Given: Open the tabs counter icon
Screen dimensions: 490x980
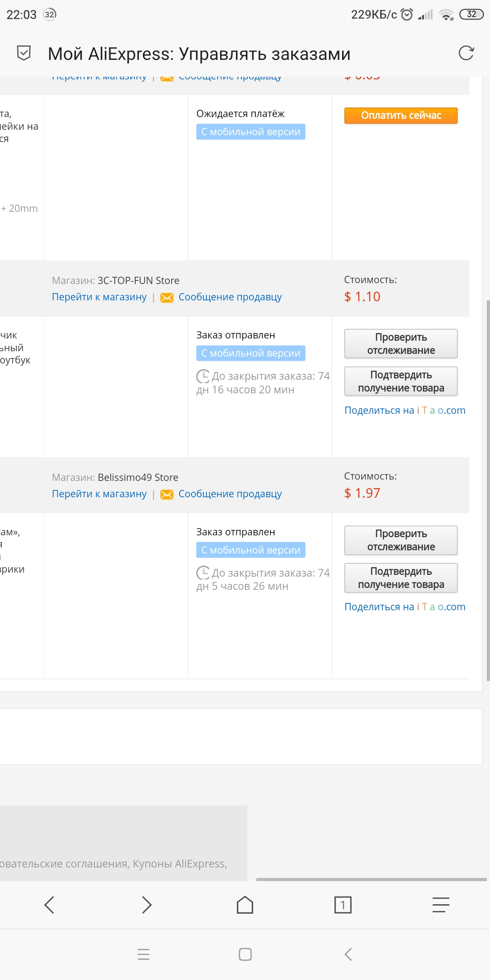Looking at the screenshot, I should click(343, 905).
